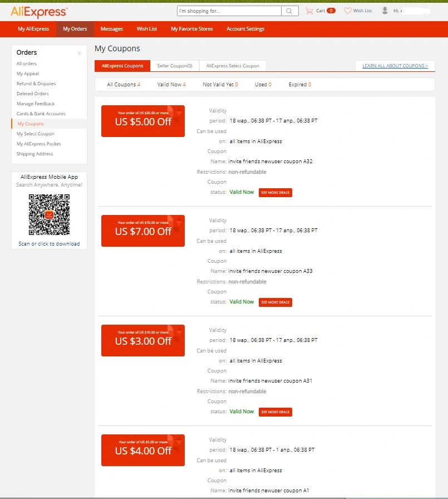Filter coupons by Valid Now
Screen dimensions: 448x499
171,85
